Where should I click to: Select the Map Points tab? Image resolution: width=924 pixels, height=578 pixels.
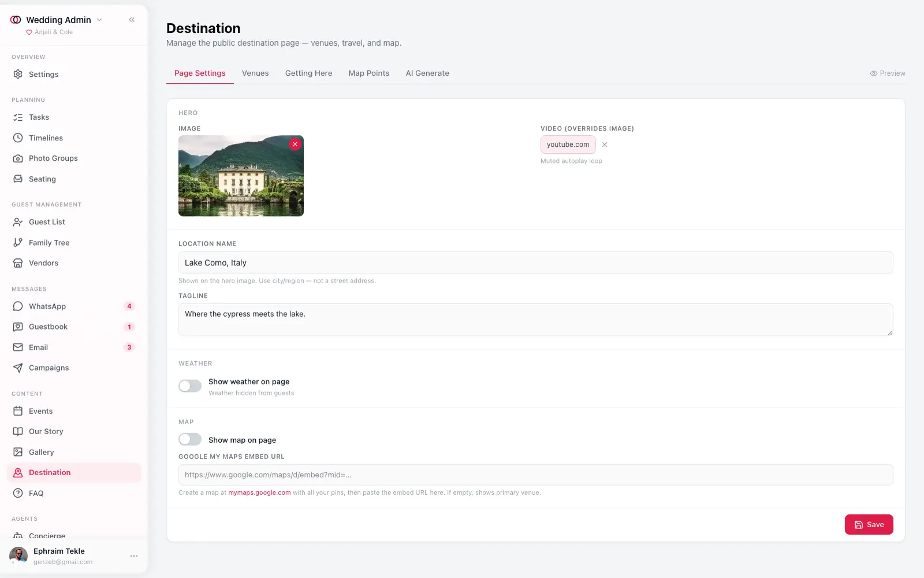tap(369, 73)
